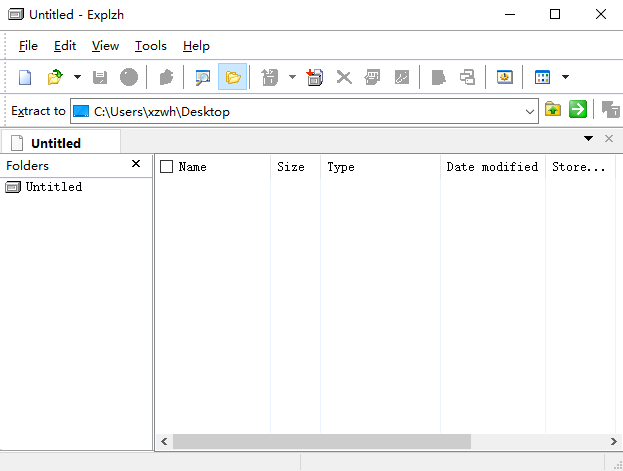
Task: Toggle the highlighted folder view icon
Action: (233, 77)
